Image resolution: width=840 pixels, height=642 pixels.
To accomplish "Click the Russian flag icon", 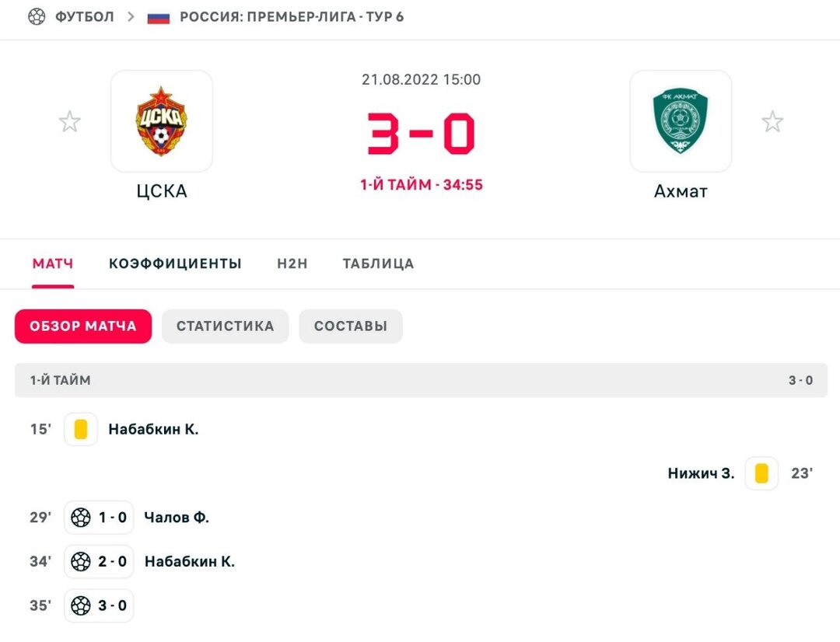I will click(x=159, y=17).
